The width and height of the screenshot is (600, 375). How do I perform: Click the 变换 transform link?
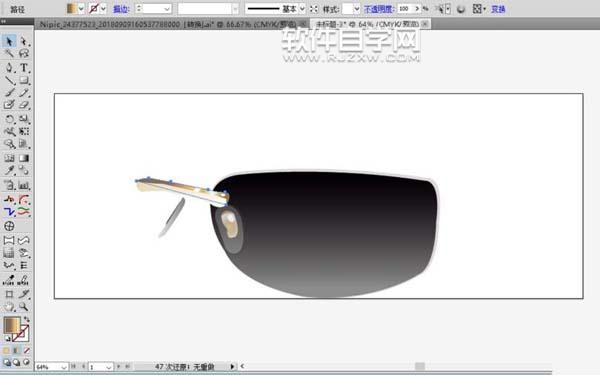[x=498, y=9]
